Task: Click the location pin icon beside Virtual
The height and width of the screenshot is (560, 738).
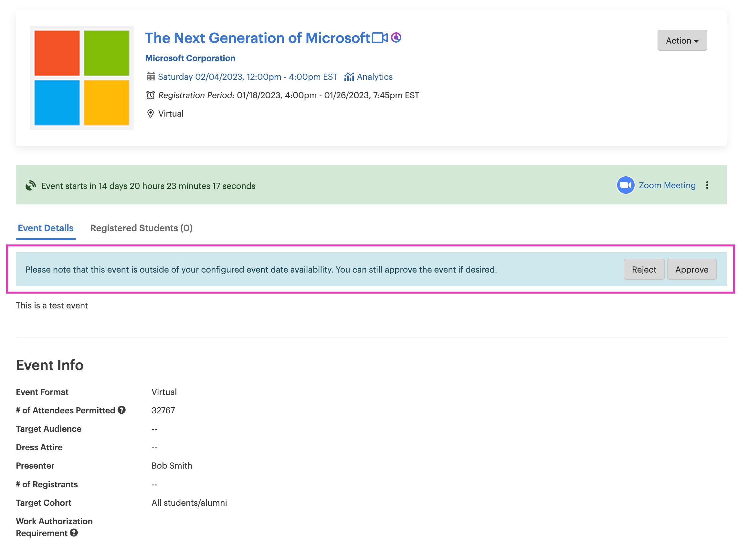Action: [151, 114]
